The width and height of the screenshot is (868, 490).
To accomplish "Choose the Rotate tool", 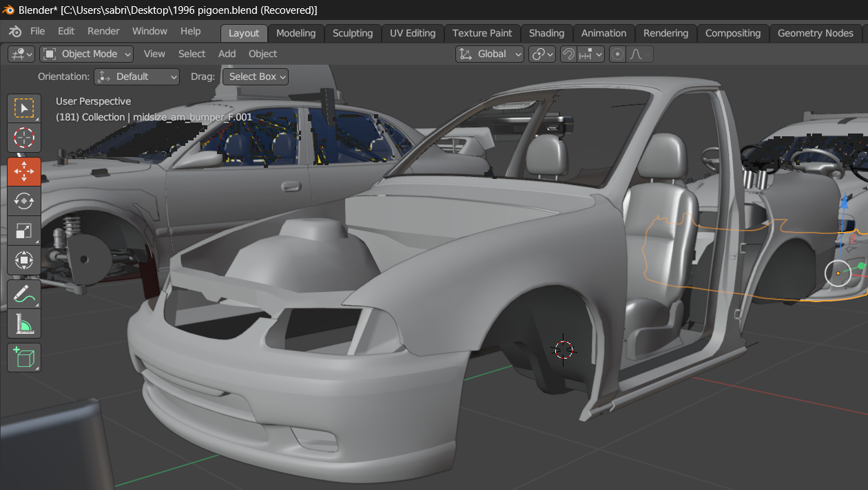I will pyautogui.click(x=24, y=201).
